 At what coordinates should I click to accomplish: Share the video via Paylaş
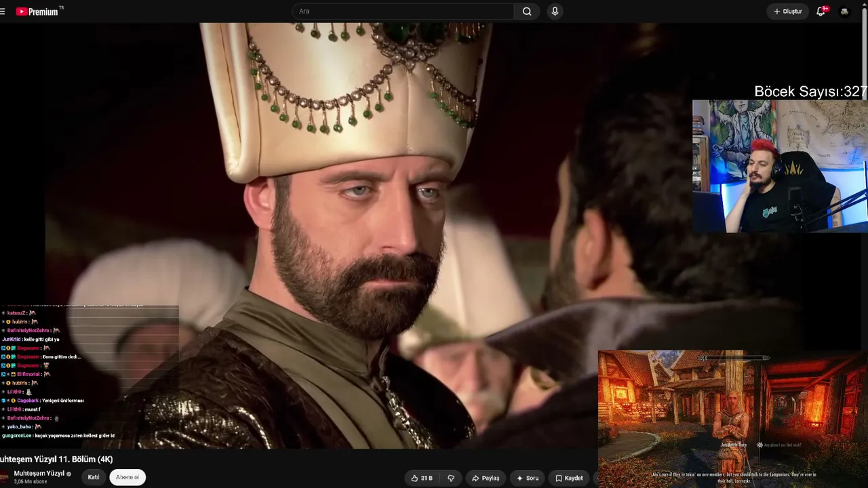click(x=486, y=478)
